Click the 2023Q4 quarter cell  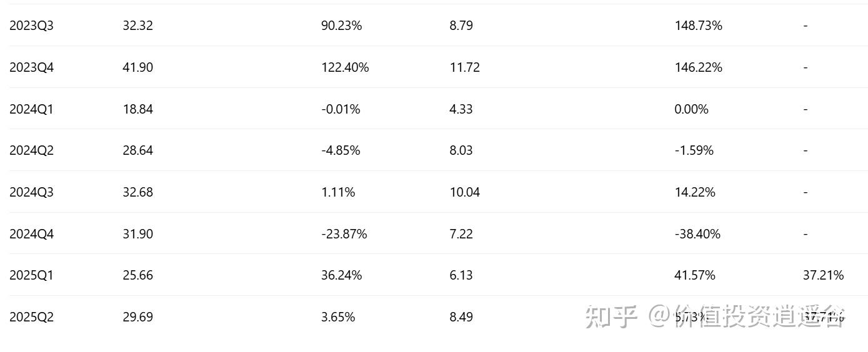pyautogui.click(x=31, y=67)
